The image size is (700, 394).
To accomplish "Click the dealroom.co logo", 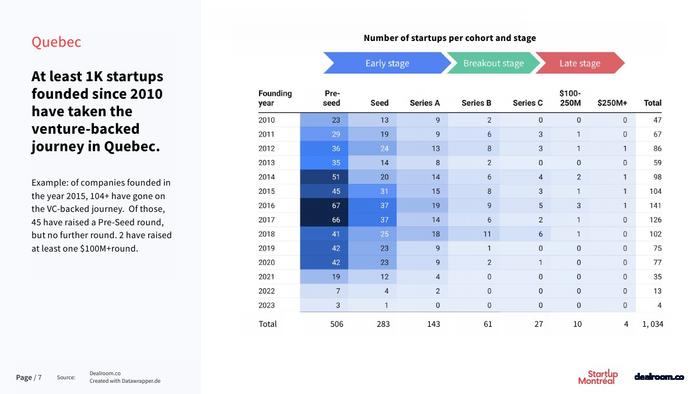I will (x=659, y=377).
